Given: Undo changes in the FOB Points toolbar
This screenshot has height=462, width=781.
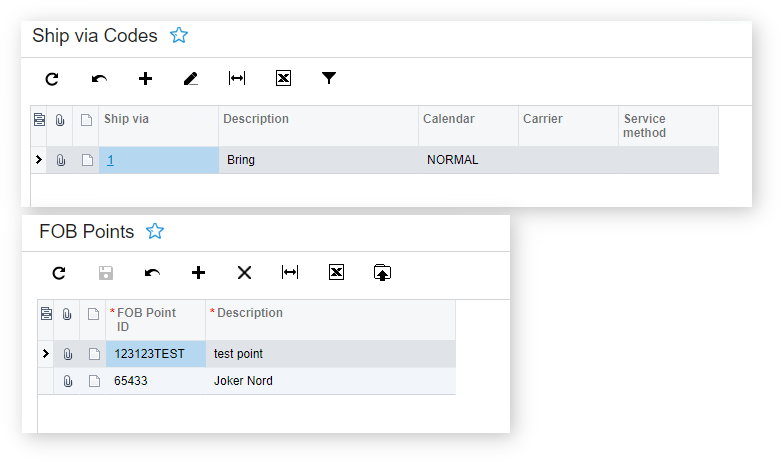Looking at the screenshot, I should click(x=152, y=272).
